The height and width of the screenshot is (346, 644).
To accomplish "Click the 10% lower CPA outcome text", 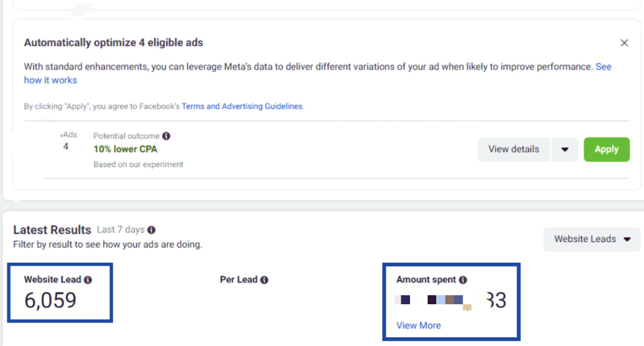I will click(x=125, y=149).
